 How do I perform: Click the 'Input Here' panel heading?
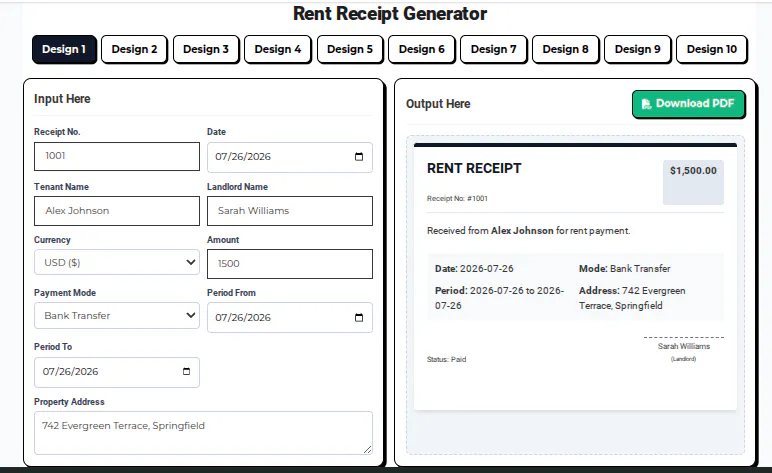62,99
